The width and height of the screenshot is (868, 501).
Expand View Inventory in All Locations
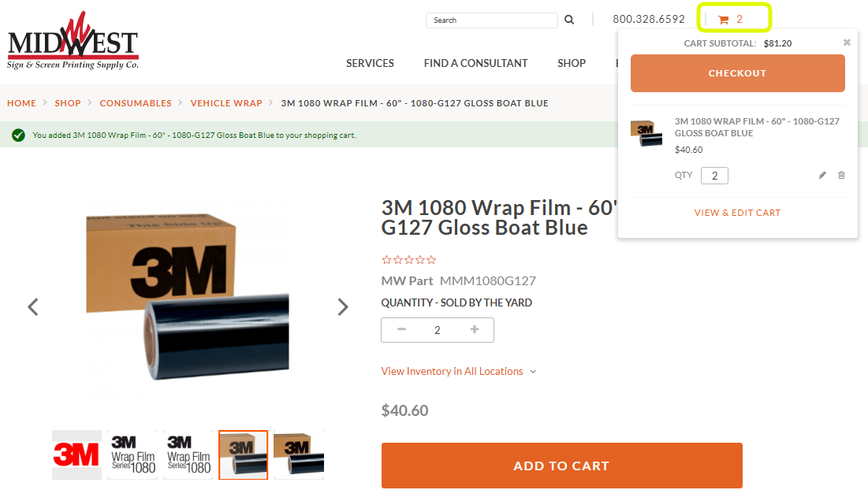click(458, 371)
